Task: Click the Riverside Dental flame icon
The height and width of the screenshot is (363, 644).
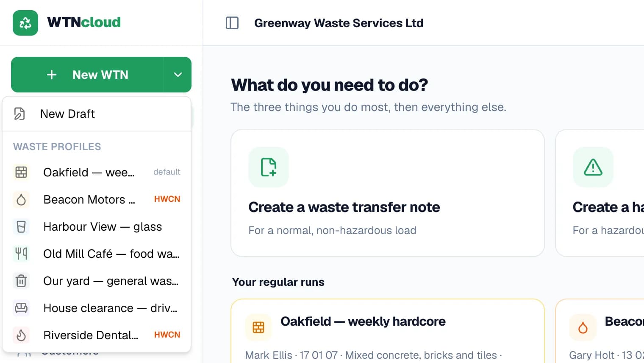Action: click(21, 335)
